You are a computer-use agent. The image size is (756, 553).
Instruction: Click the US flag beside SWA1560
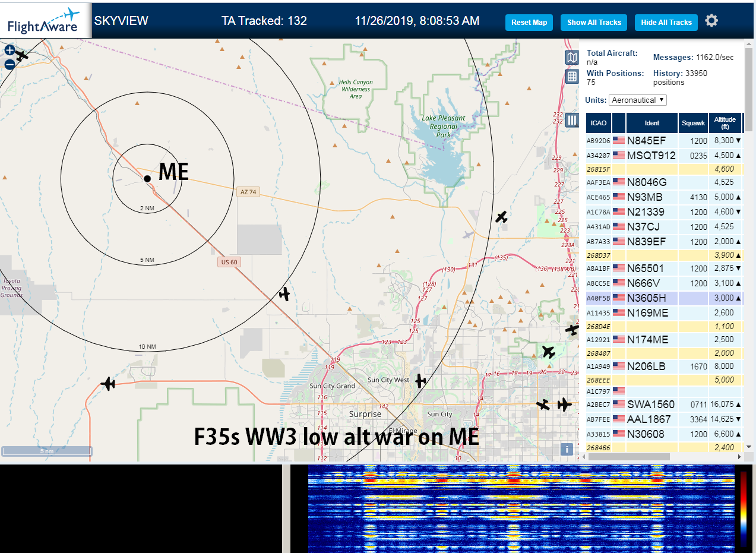pos(619,404)
